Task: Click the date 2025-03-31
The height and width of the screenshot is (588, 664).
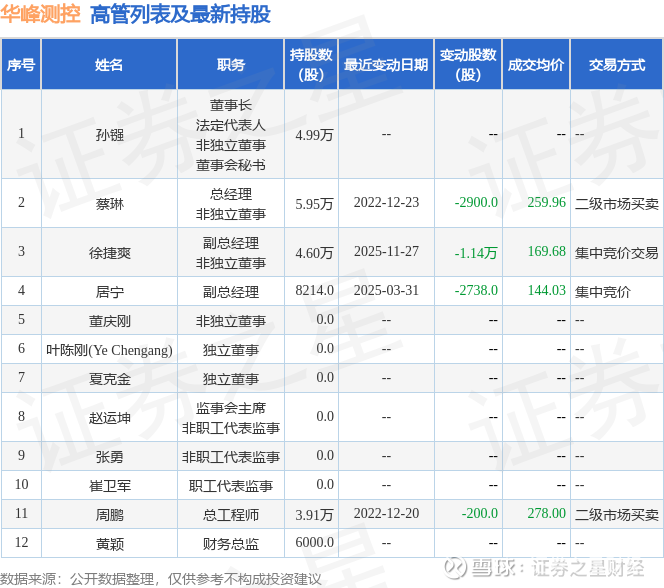Action: (386, 290)
